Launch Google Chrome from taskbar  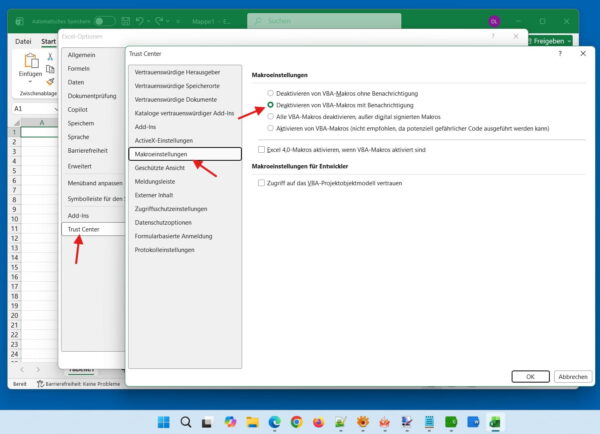(x=297, y=422)
